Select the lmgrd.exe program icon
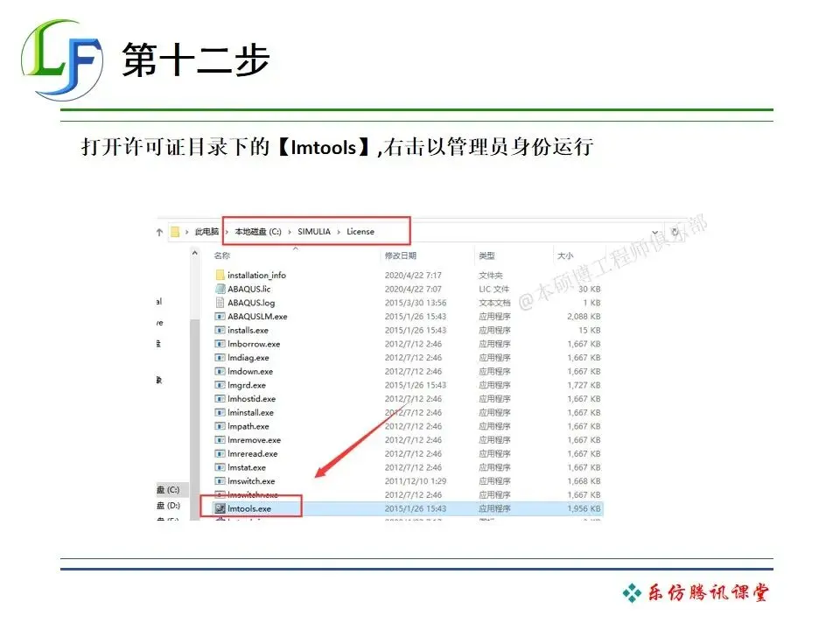840x630 pixels. [220, 385]
